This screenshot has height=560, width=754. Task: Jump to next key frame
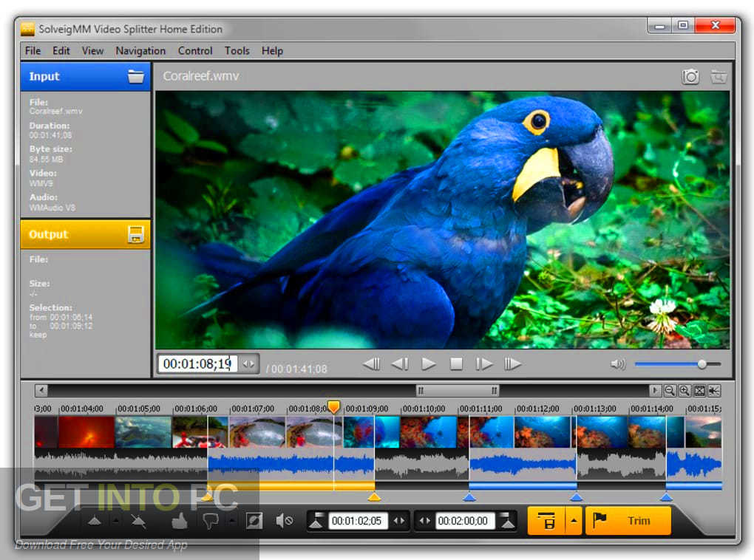512,364
